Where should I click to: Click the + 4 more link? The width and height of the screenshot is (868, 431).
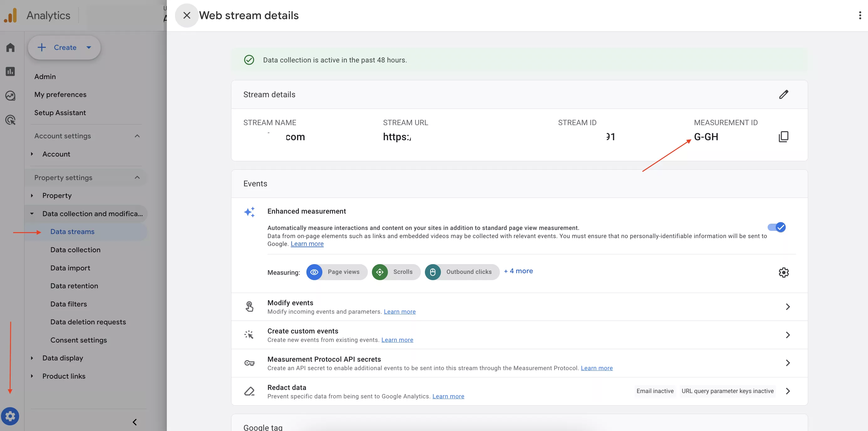click(518, 271)
